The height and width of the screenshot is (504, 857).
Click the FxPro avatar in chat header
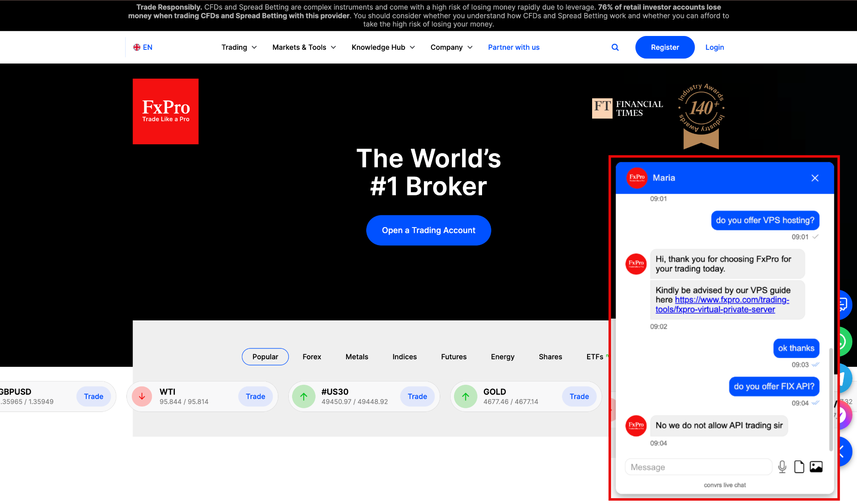click(x=637, y=178)
